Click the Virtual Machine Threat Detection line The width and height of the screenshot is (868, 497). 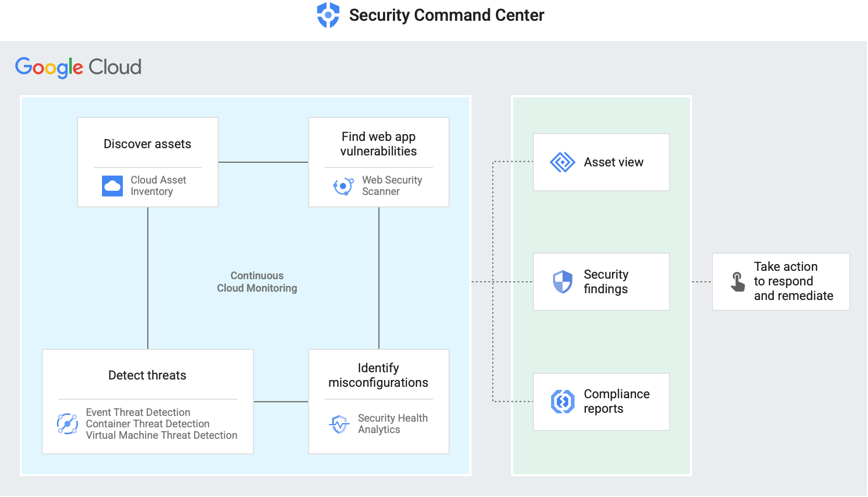point(161,435)
